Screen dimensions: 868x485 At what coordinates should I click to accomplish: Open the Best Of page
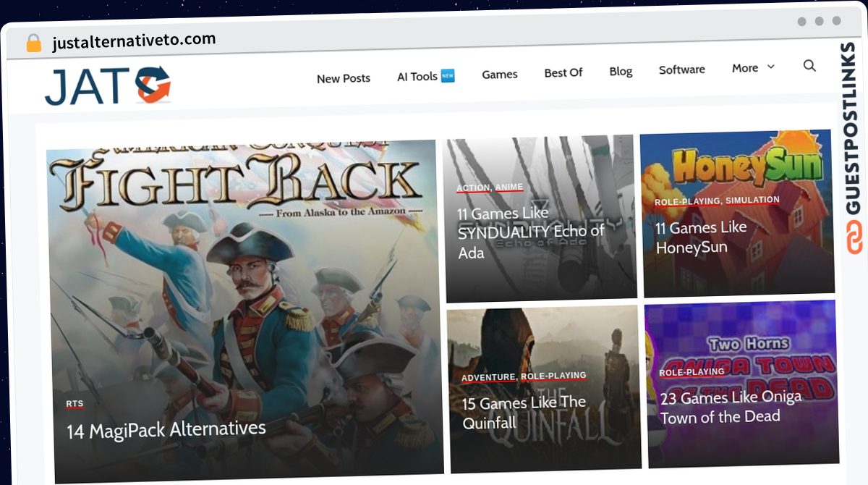coord(563,72)
